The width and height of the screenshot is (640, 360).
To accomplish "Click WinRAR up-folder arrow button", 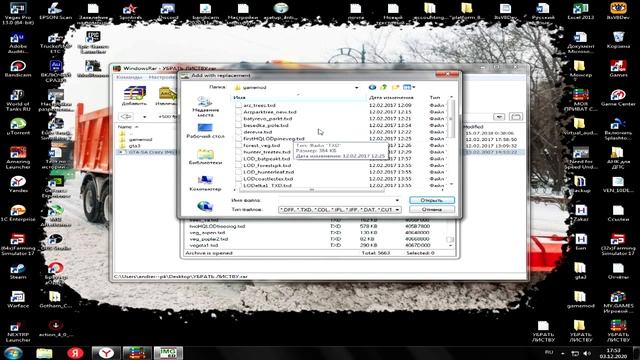I will pyautogui.click(x=126, y=117).
